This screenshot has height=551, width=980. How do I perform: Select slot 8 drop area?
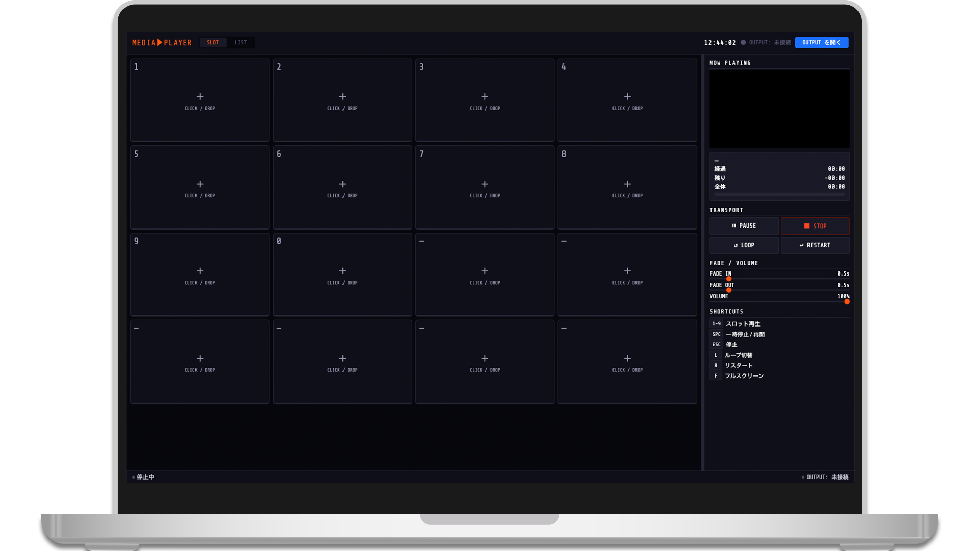(x=627, y=187)
